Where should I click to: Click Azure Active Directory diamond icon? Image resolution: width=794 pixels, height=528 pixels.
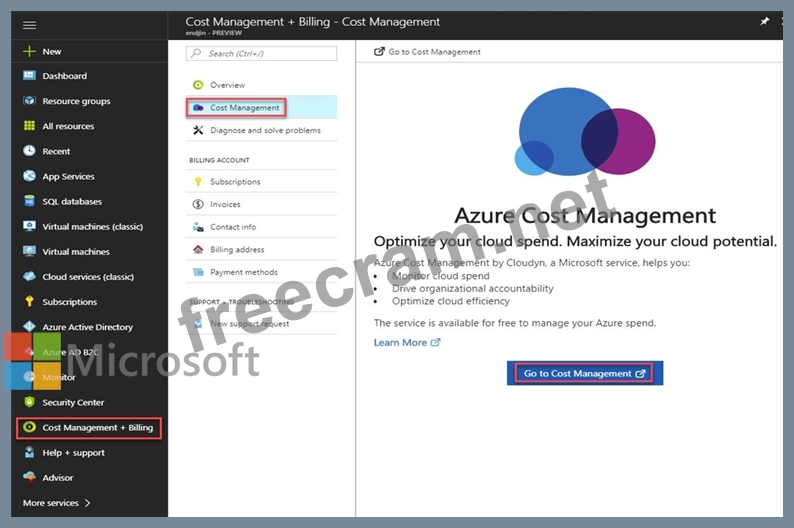pyautogui.click(x=29, y=327)
